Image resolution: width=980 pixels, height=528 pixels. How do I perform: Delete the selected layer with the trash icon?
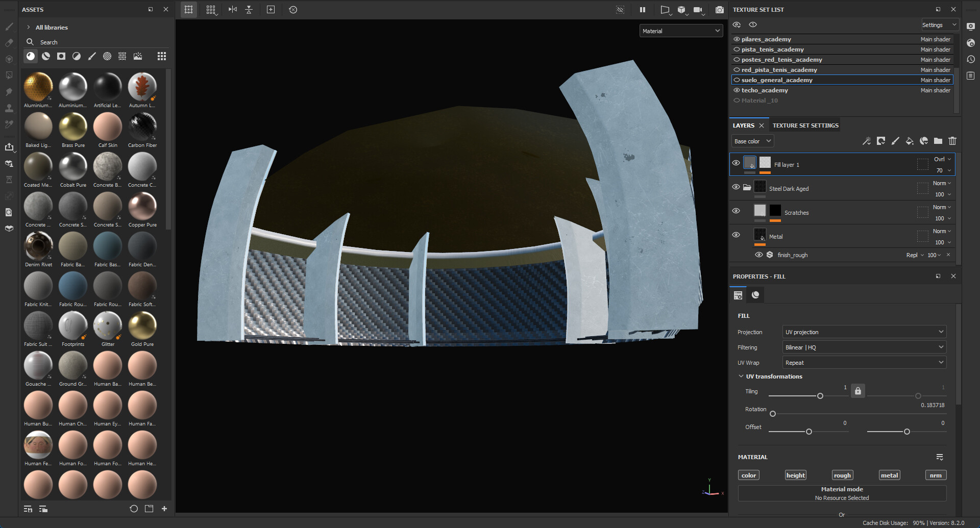pos(952,141)
